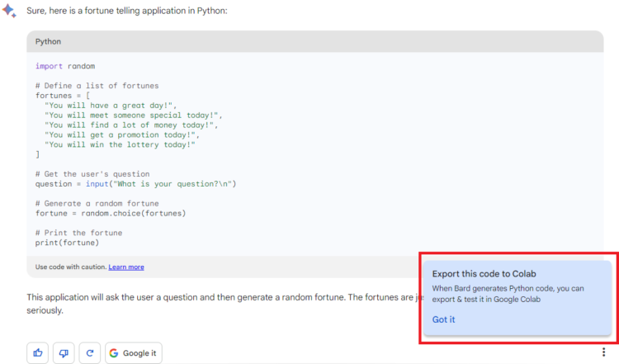This screenshot has width=619, height=364.
Task: Click the Python code block header label
Action: 48,41
